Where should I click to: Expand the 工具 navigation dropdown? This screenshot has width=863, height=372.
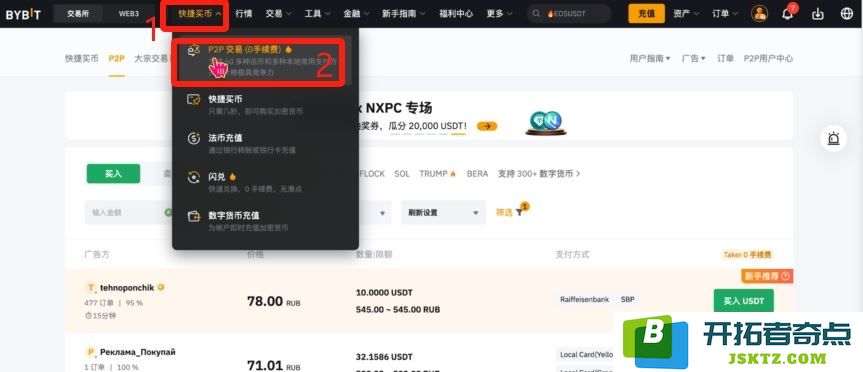[x=318, y=14]
